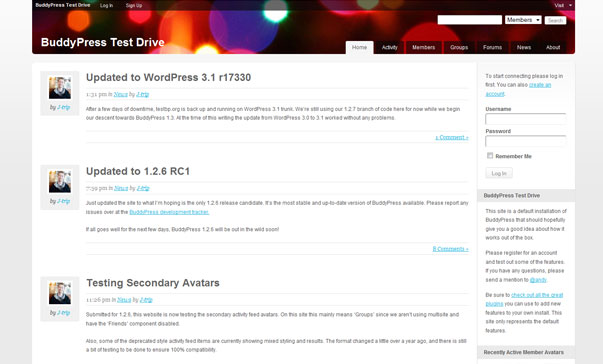Open 'Updated to WordPress 3.1 r17330' post title
The image size is (603, 364).
pos(168,77)
